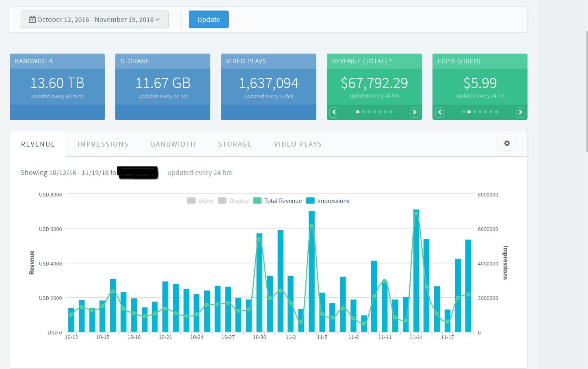Go to previous Revenue (Total) card slide
This screenshot has height=369, width=588.
(334, 112)
